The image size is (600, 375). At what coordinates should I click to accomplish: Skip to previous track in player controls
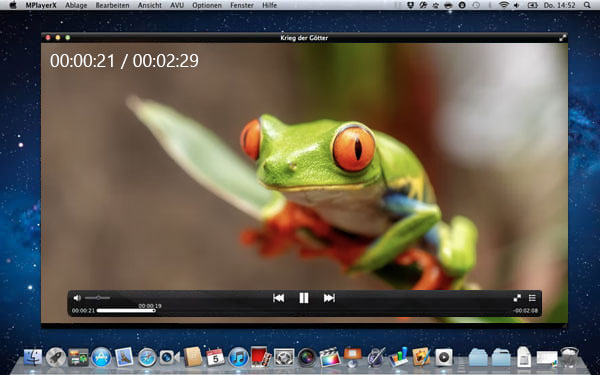(279, 298)
